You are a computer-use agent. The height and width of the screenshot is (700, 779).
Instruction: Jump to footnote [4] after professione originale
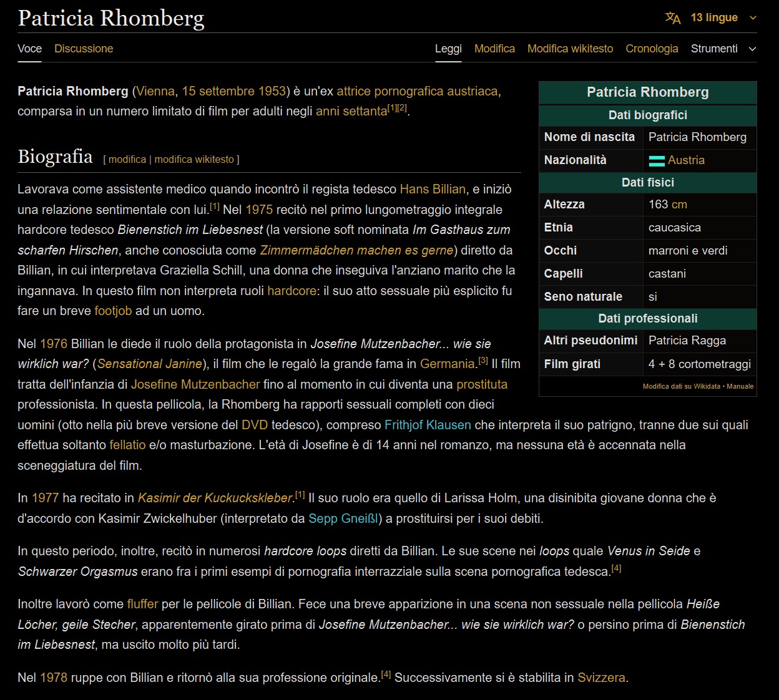(386, 674)
